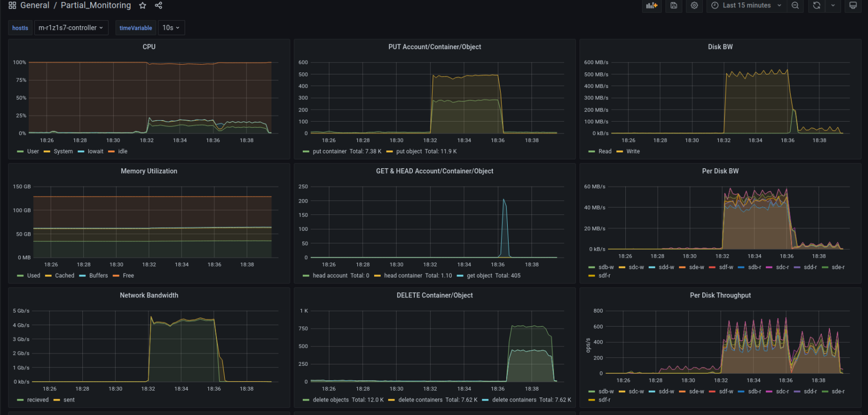Refresh the dashboard
Viewport: 868px width, 415px height.
pos(816,5)
